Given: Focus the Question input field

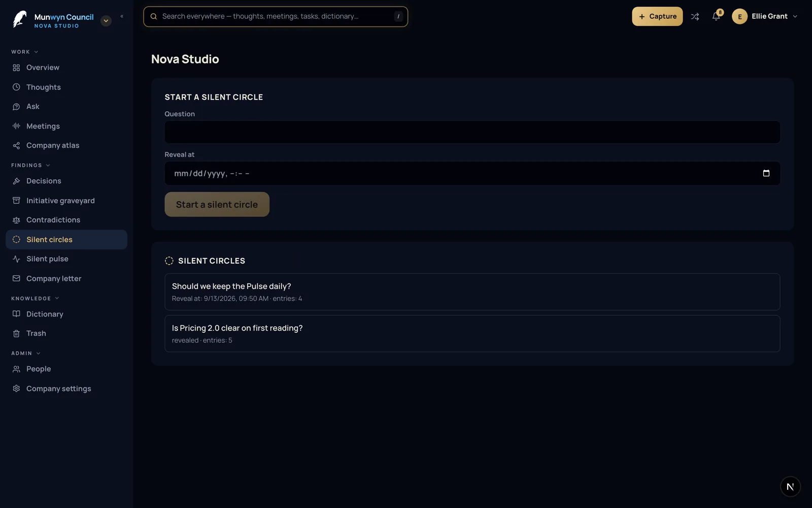Looking at the screenshot, I should (x=472, y=132).
